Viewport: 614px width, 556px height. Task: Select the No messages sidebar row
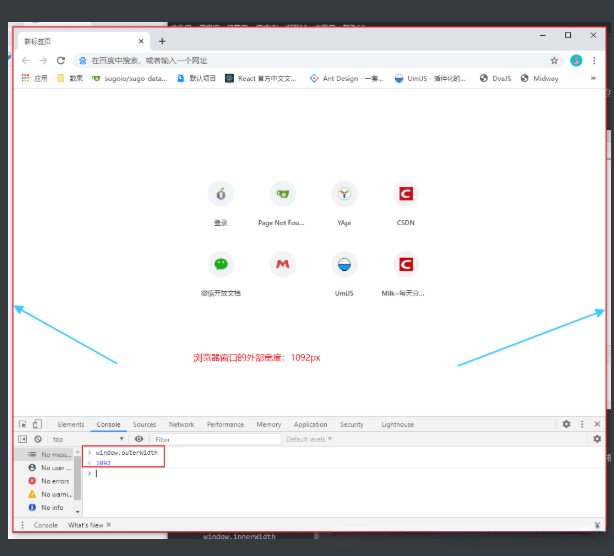tap(44, 454)
